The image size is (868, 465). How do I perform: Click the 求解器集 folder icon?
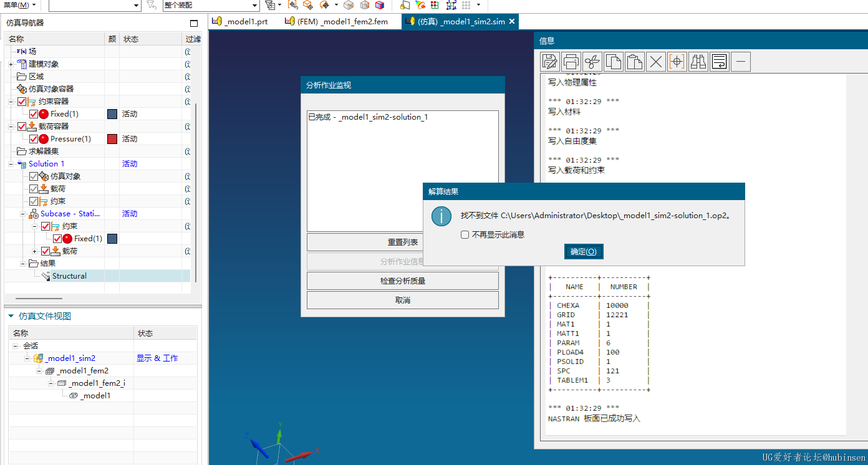[x=22, y=151]
